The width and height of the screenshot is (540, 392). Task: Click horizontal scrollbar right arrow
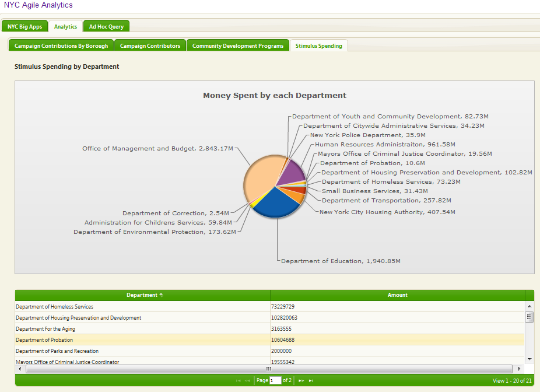point(519,369)
